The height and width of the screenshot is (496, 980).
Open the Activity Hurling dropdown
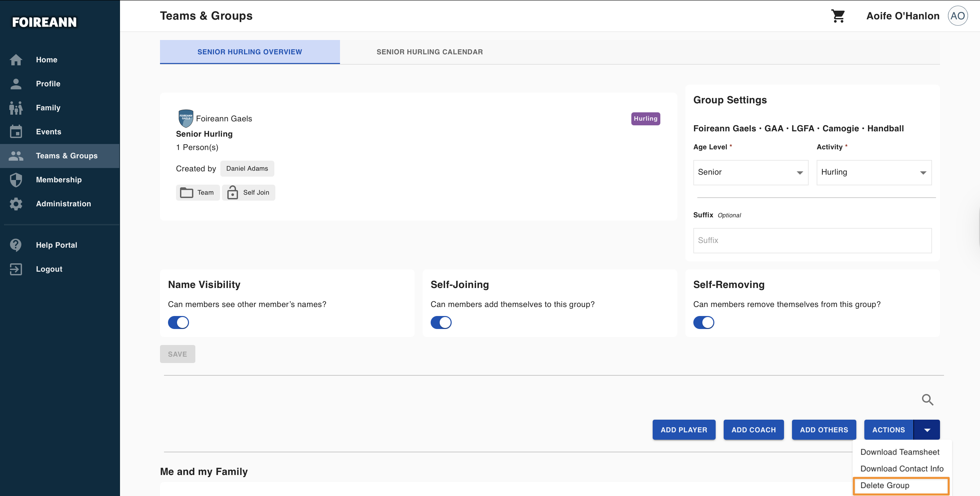(x=874, y=172)
